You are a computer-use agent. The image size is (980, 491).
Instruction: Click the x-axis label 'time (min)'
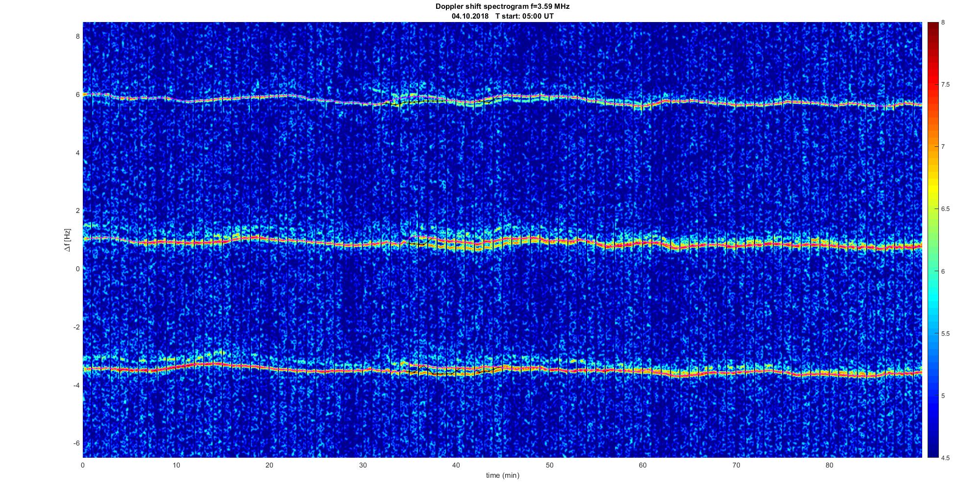502,475
